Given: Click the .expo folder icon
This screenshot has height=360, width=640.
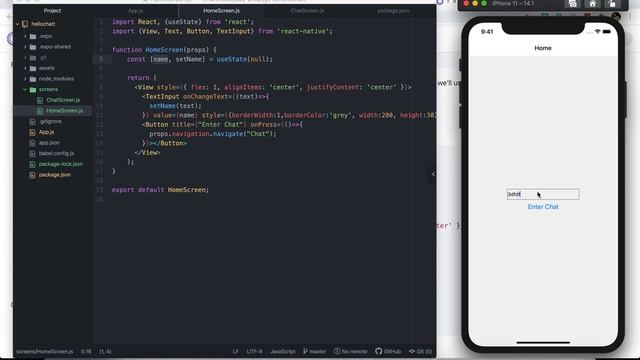Looking at the screenshot, I should (33, 36).
